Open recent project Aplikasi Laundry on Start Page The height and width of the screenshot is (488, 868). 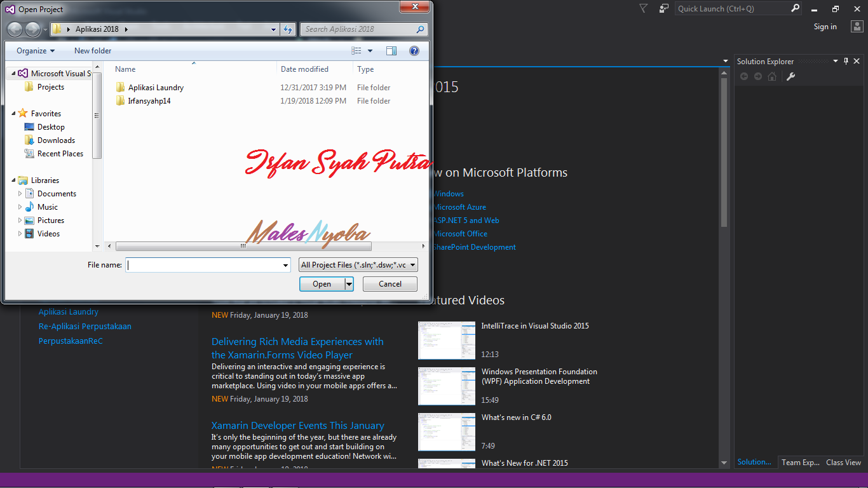point(69,312)
